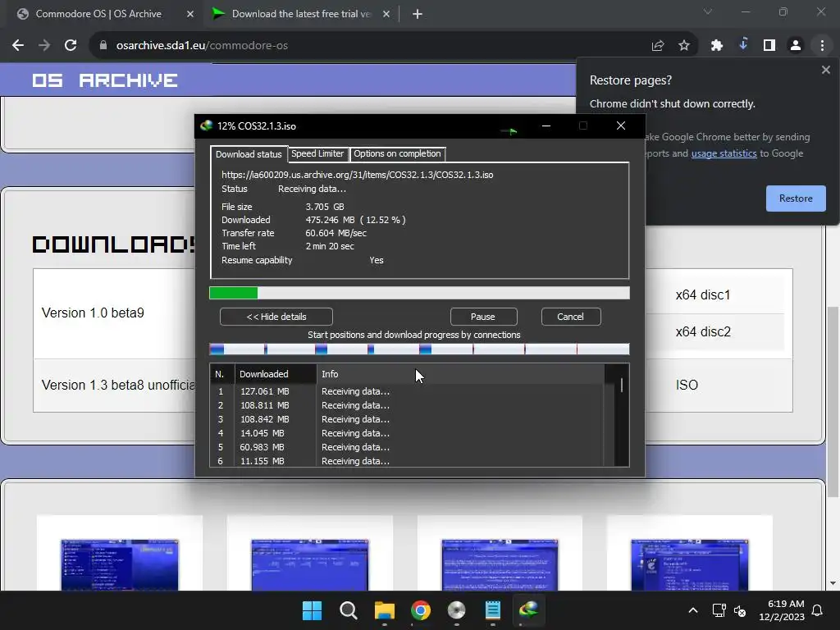The height and width of the screenshot is (630, 840).
Task: Click the Chrome taskbar icon
Action: [x=421, y=610]
